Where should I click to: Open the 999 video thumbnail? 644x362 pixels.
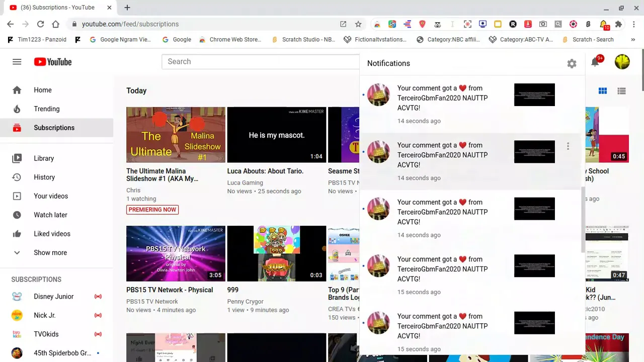(x=277, y=253)
